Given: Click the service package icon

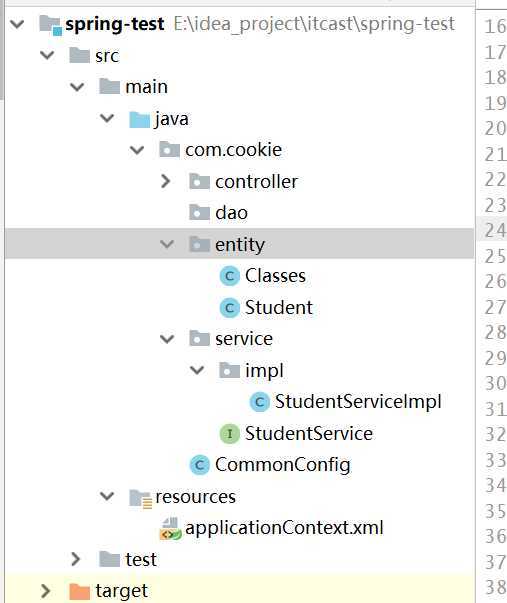Looking at the screenshot, I should 199,338.
